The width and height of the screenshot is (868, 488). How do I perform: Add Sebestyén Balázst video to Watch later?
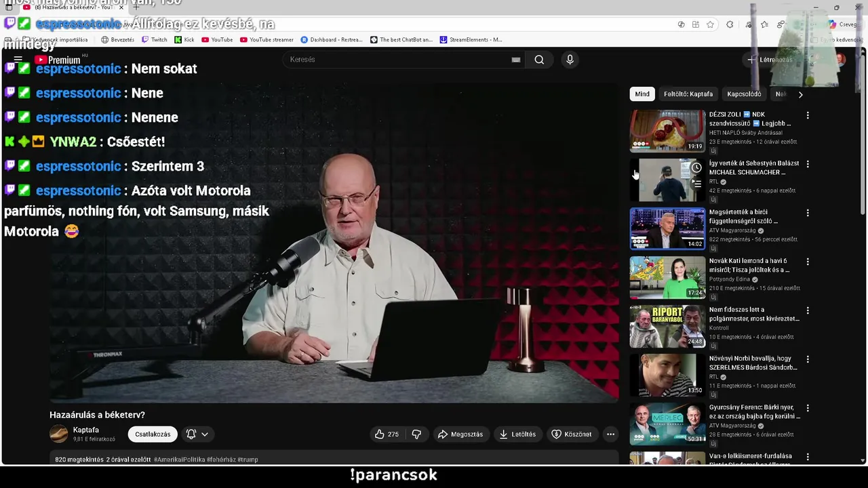(x=696, y=167)
